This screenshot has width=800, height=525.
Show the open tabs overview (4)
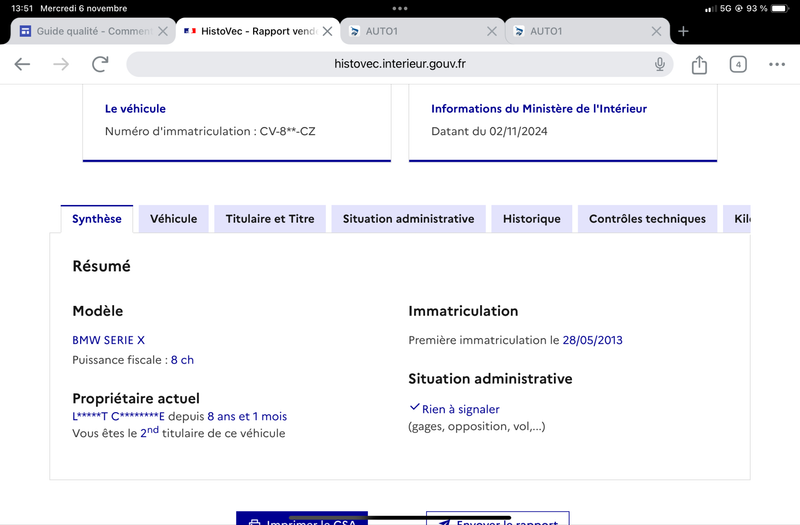click(x=738, y=64)
